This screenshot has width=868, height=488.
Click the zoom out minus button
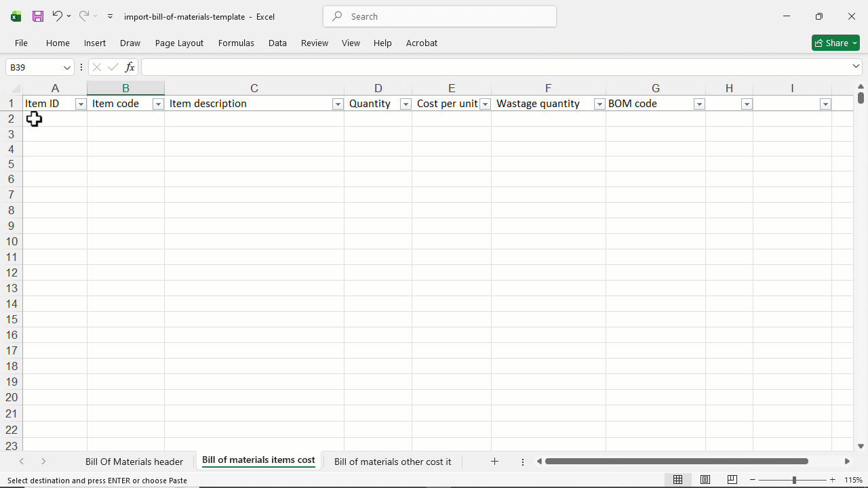click(753, 480)
